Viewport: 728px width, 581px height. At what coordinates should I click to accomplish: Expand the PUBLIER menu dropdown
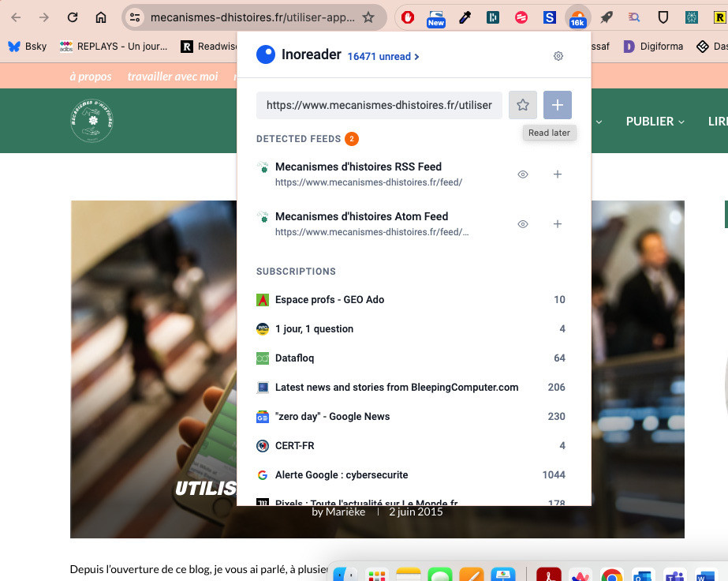click(x=655, y=122)
